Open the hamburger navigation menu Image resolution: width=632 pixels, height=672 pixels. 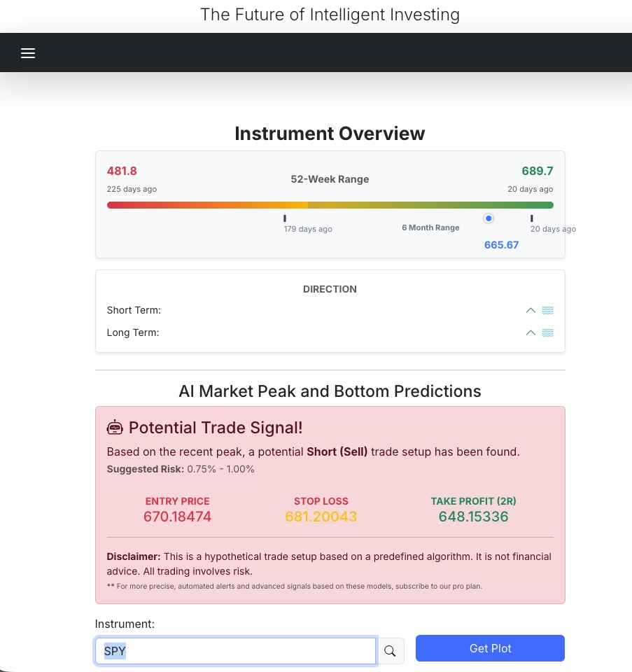coord(28,53)
